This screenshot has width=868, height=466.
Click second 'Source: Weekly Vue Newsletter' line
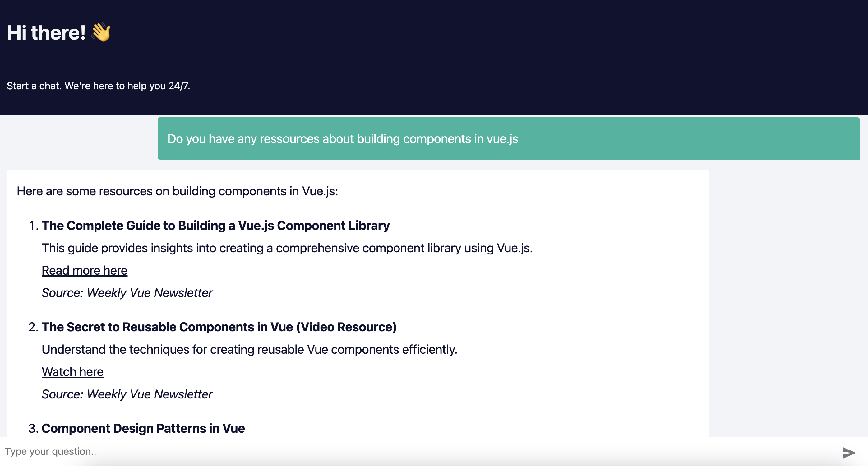click(127, 394)
